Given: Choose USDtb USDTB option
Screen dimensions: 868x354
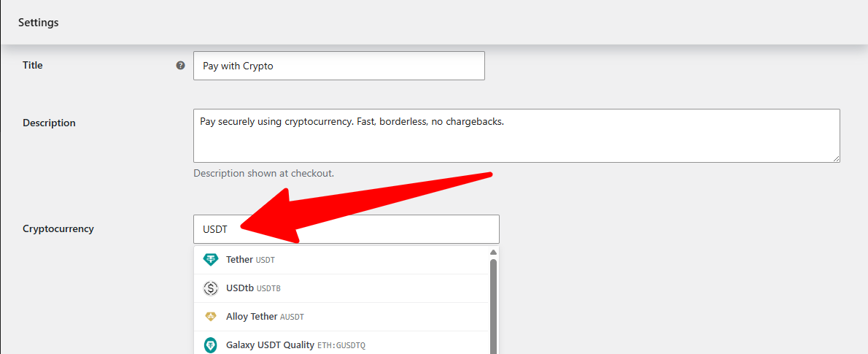Looking at the screenshot, I should click(341, 288).
